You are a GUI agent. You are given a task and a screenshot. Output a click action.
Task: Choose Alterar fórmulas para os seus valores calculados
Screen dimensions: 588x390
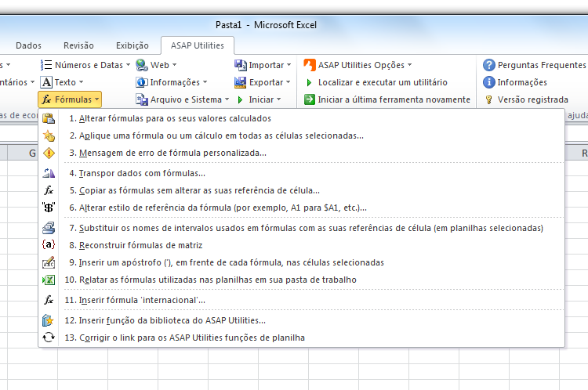coord(302,118)
